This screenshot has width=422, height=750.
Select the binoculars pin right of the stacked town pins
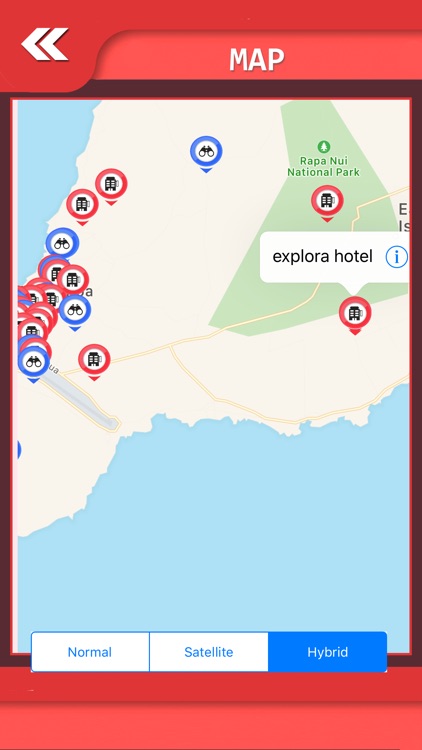pyautogui.click(x=75, y=313)
